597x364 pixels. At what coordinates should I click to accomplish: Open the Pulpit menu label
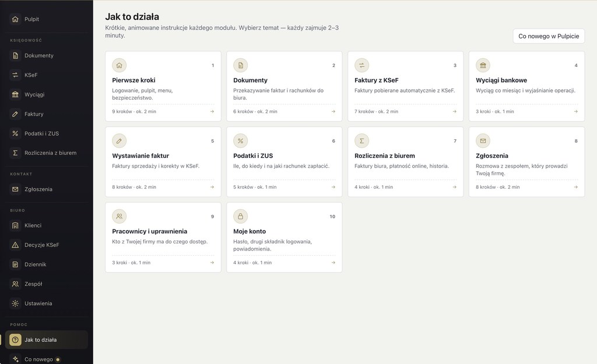(x=31, y=19)
